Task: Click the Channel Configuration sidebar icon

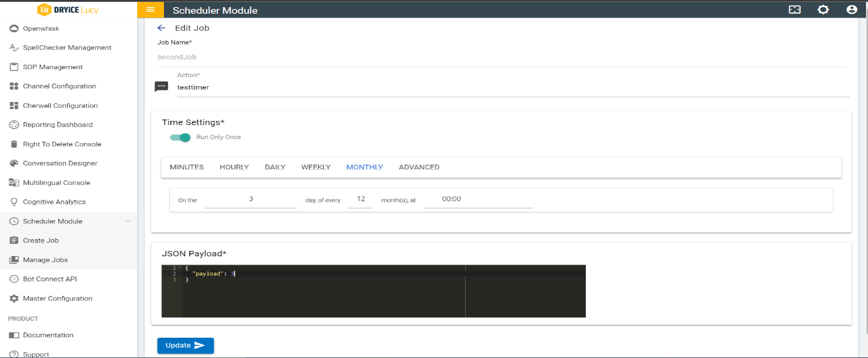Action: coord(14,86)
